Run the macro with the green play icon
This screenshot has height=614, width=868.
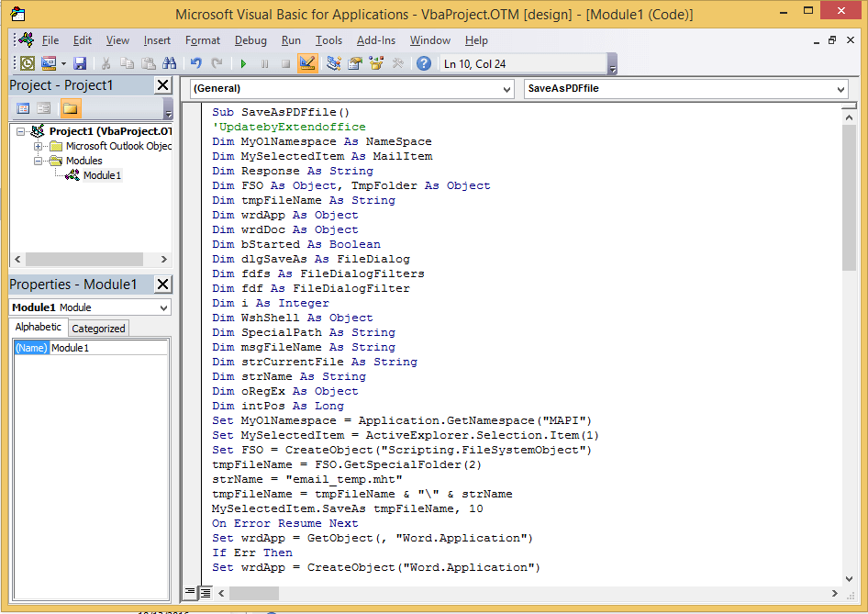tap(243, 63)
